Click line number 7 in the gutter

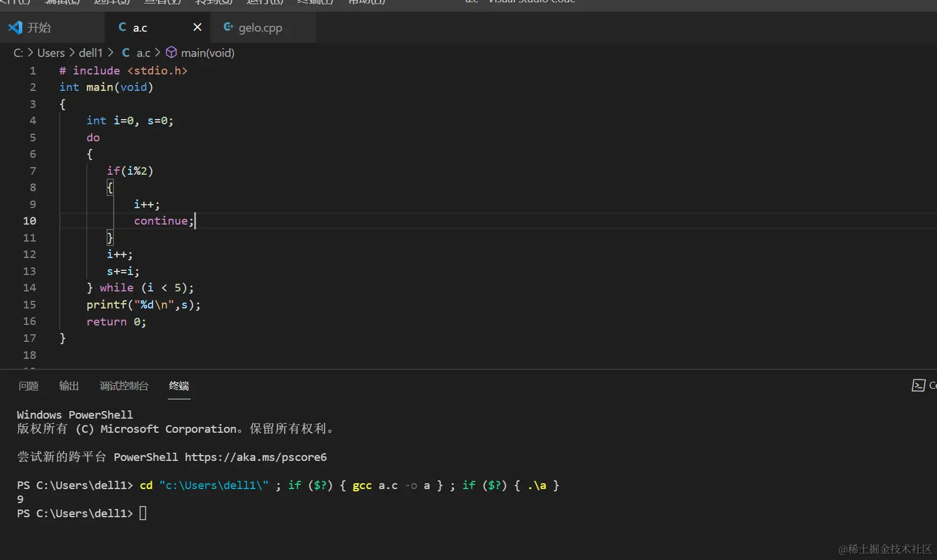pos(33,171)
